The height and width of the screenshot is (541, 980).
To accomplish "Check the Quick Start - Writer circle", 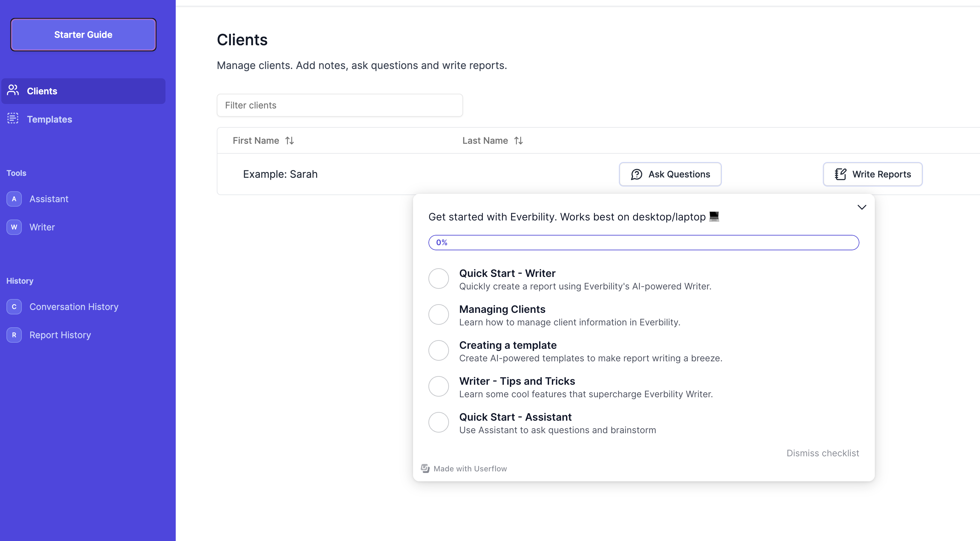I will point(439,279).
